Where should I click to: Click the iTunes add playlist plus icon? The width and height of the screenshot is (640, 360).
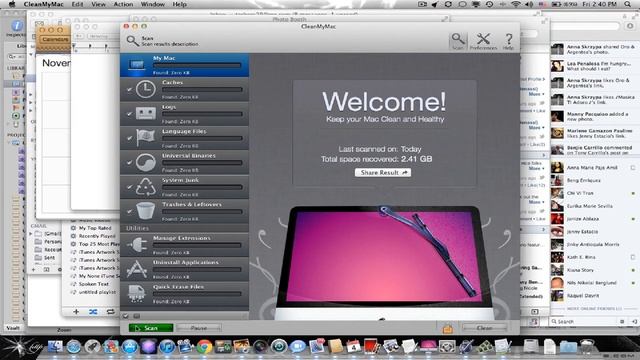76,312
